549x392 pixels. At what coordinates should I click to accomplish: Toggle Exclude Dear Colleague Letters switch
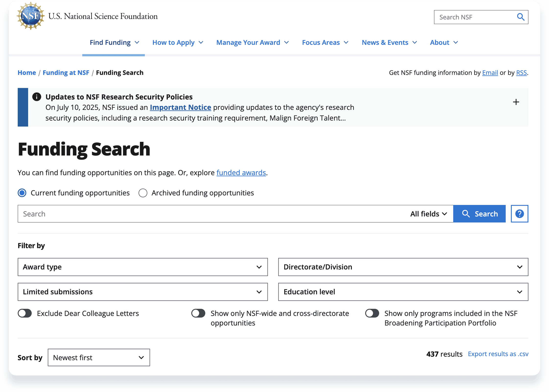click(25, 313)
